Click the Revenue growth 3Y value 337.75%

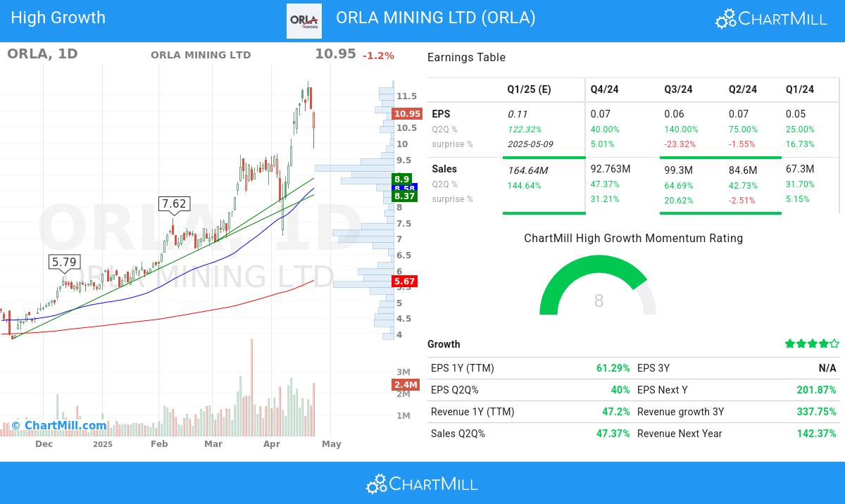[816, 412]
